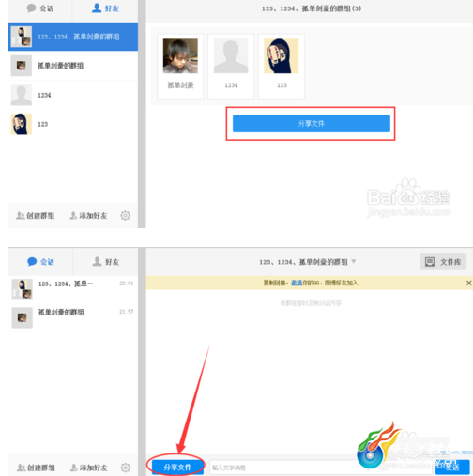Click 添加好友 in the lower sidebar footer

pos(89,468)
